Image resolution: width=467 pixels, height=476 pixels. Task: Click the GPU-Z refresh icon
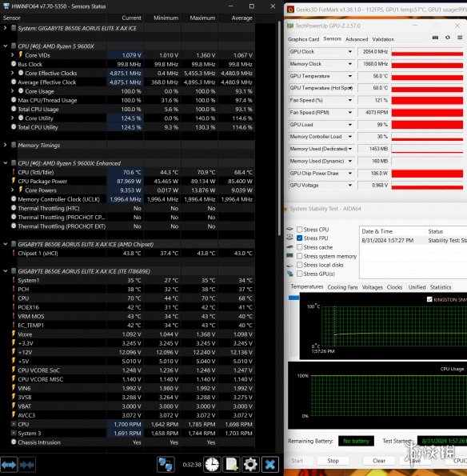pos(448,38)
